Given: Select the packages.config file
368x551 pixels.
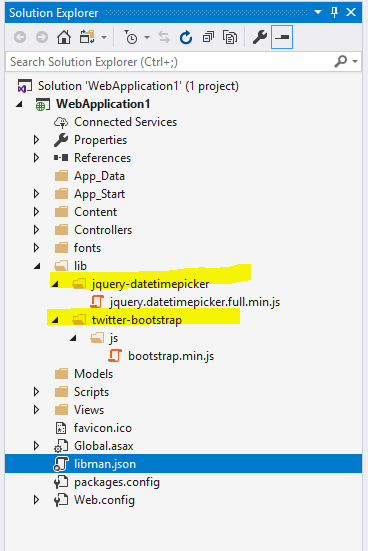Looking at the screenshot, I should [117, 482].
